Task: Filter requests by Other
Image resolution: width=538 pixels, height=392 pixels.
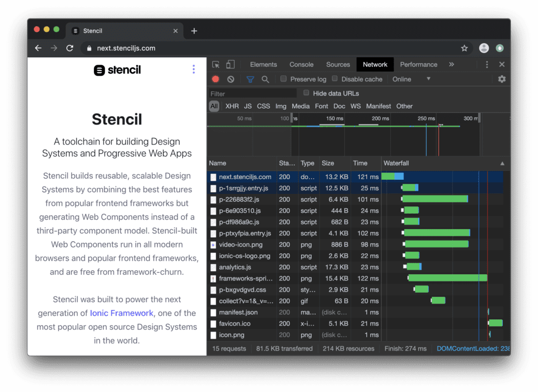Action: (x=404, y=107)
